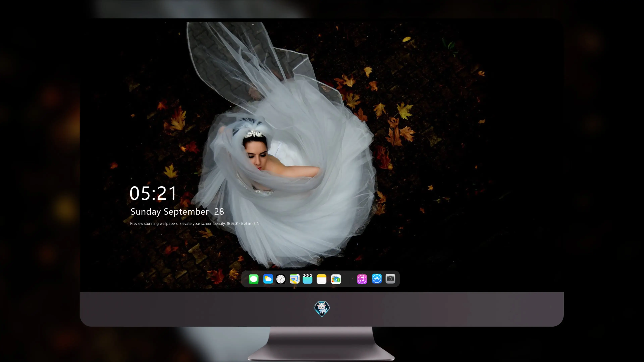The image size is (644, 362).
Task: Open the iTunes Store music app
Action: tap(362, 279)
